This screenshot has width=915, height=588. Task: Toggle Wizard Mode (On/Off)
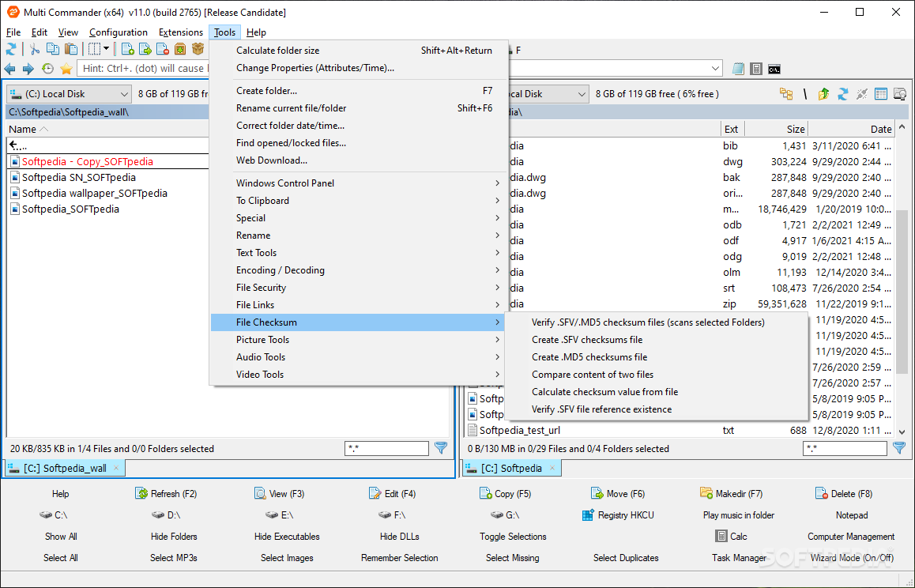coord(852,558)
